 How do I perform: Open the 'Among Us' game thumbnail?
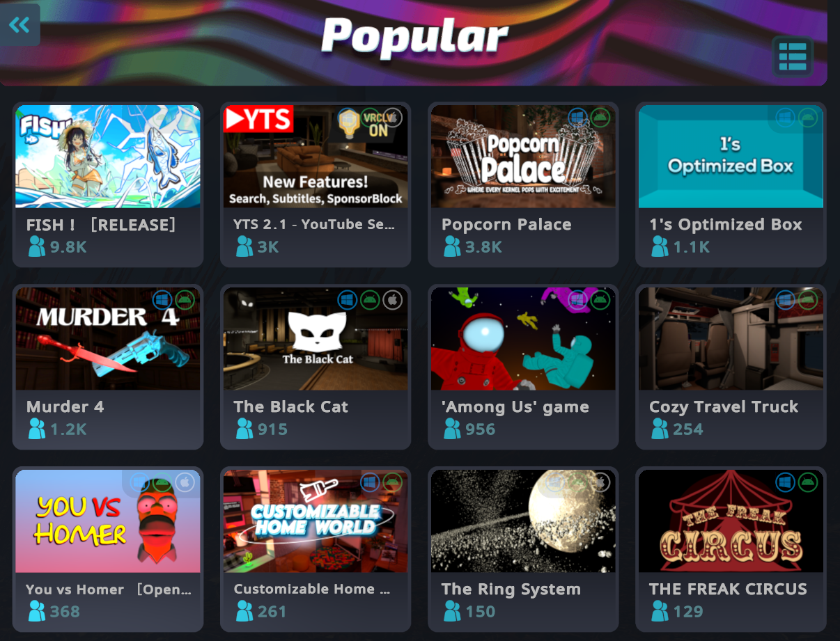pyautogui.click(x=523, y=339)
